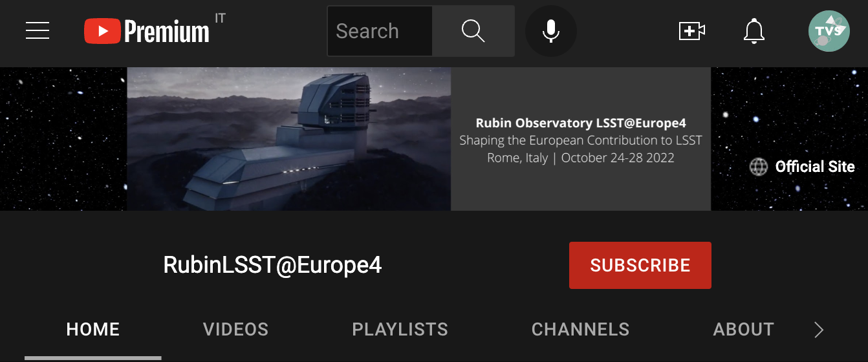
Task: Open the Create video camera icon
Action: point(691,31)
